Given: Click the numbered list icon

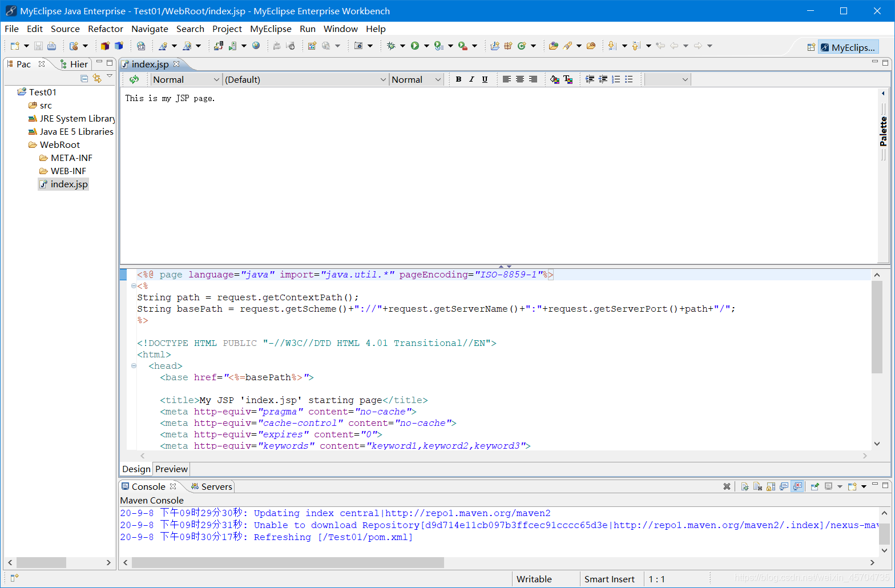Looking at the screenshot, I should click(x=616, y=79).
